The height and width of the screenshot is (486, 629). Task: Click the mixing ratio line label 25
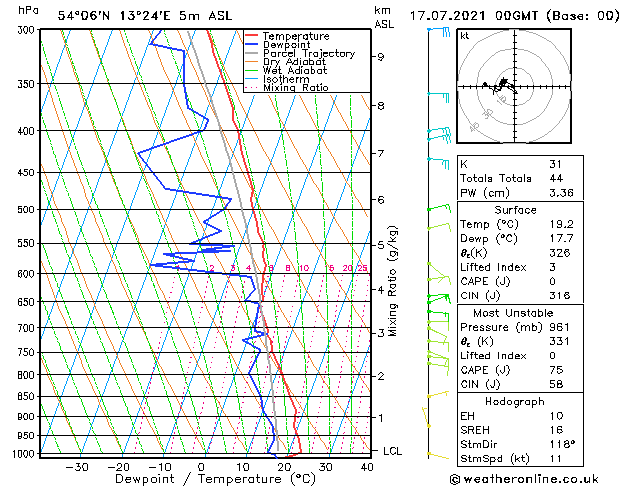363,268
